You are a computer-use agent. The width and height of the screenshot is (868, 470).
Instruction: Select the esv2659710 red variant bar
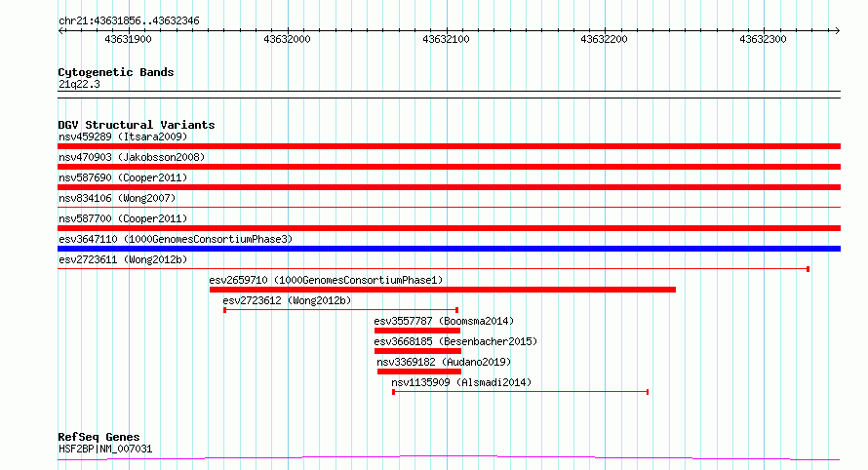pos(443,290)
